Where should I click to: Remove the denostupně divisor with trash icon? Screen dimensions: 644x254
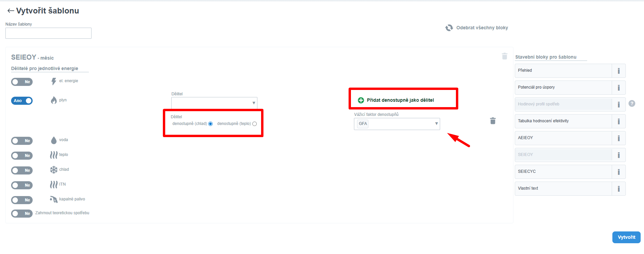(x=493, y=121)
